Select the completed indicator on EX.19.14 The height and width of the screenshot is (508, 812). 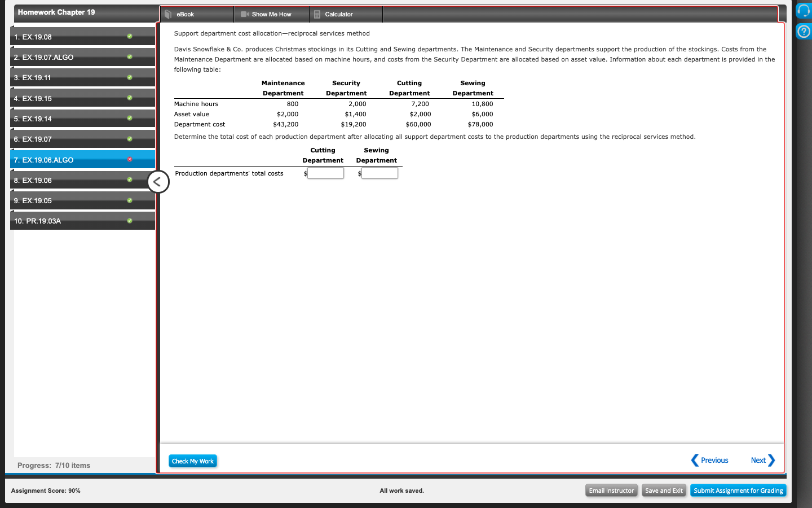(x=129, y=119)
